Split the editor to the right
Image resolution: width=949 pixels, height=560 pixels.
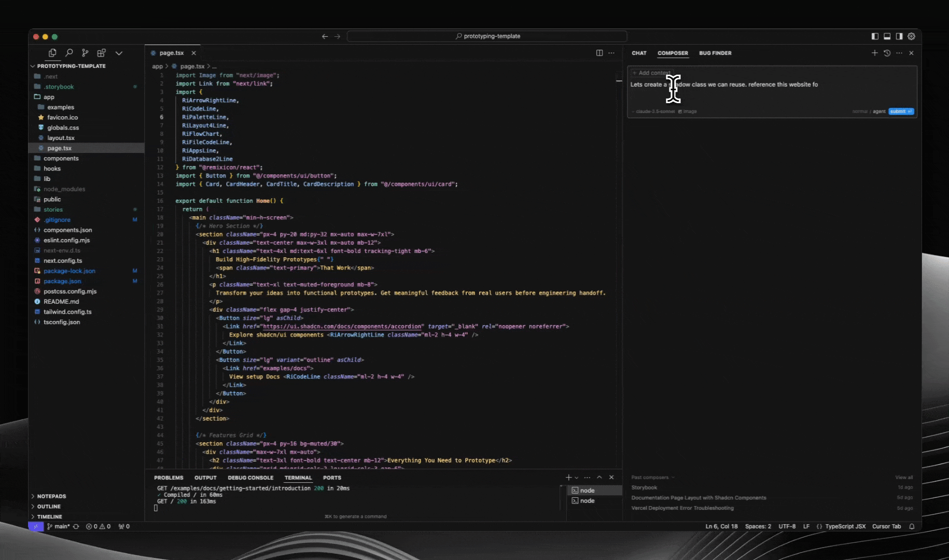point(599,53)
